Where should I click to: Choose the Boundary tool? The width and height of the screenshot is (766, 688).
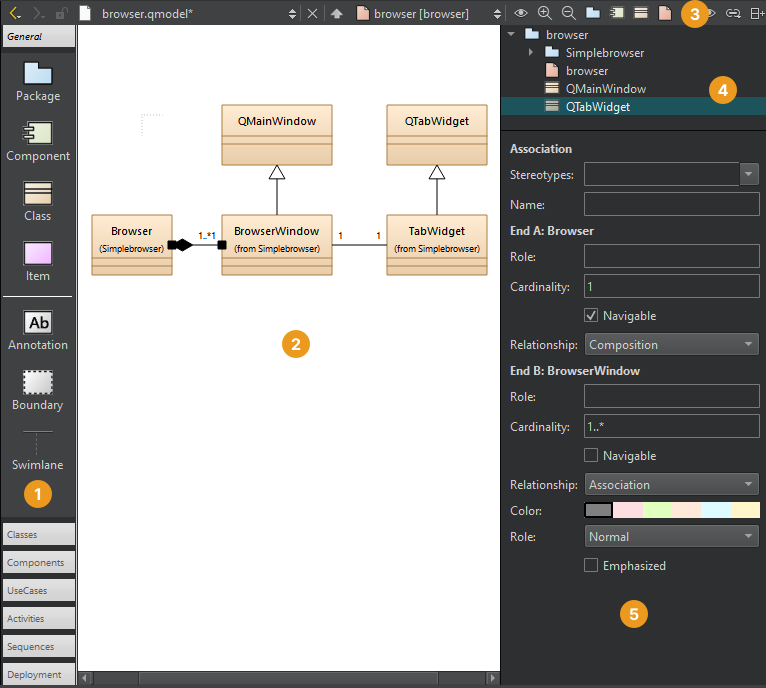point(38,389)
